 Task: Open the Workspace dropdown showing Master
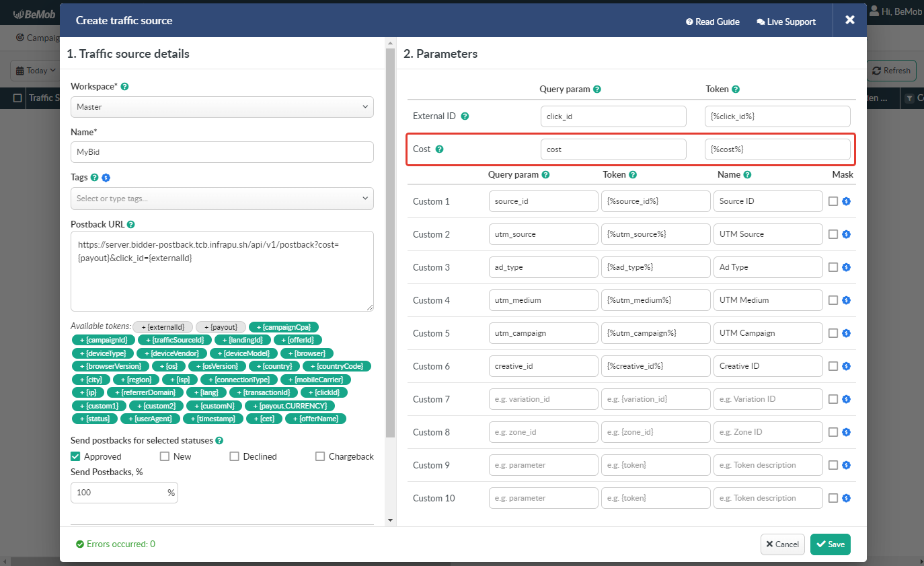click(x=222, y=107)
